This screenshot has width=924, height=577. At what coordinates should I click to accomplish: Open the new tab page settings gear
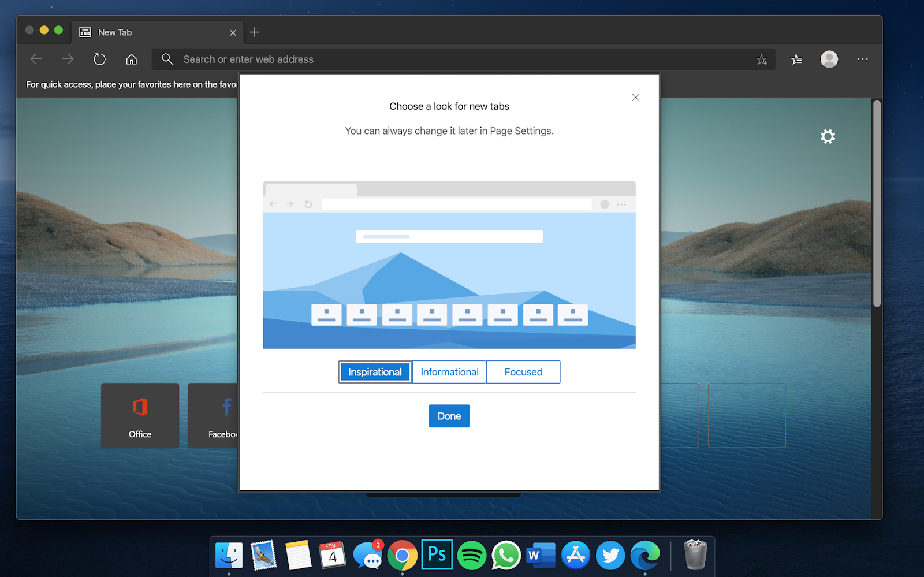pos(827,136)
